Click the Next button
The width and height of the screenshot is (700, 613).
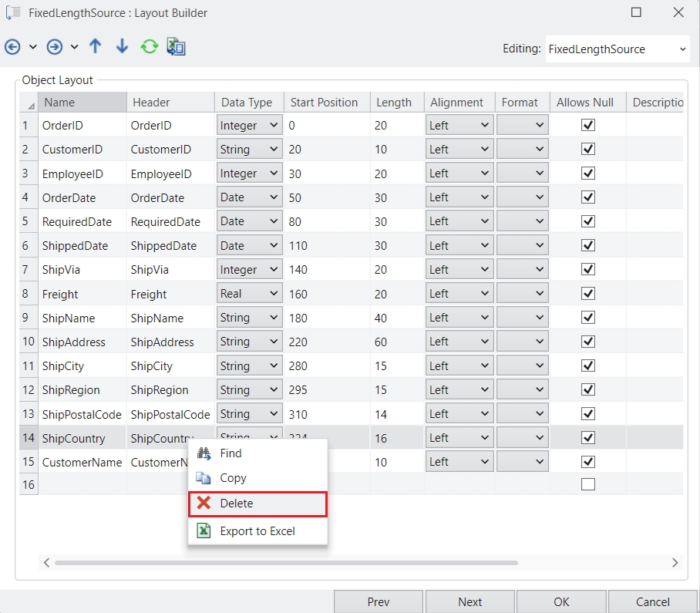pyautogui.click(x=469, y=601)
